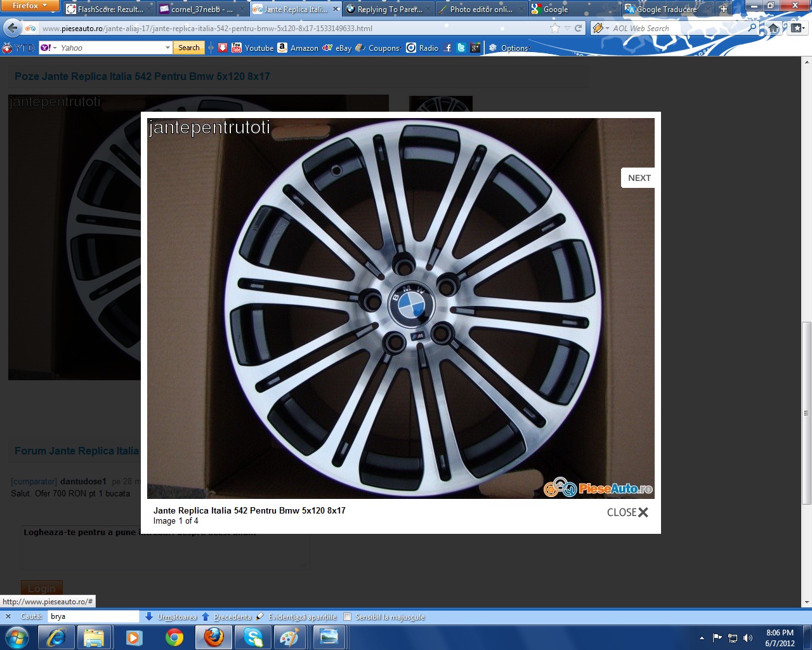Find next match with Următoarea

pos(171,616)
